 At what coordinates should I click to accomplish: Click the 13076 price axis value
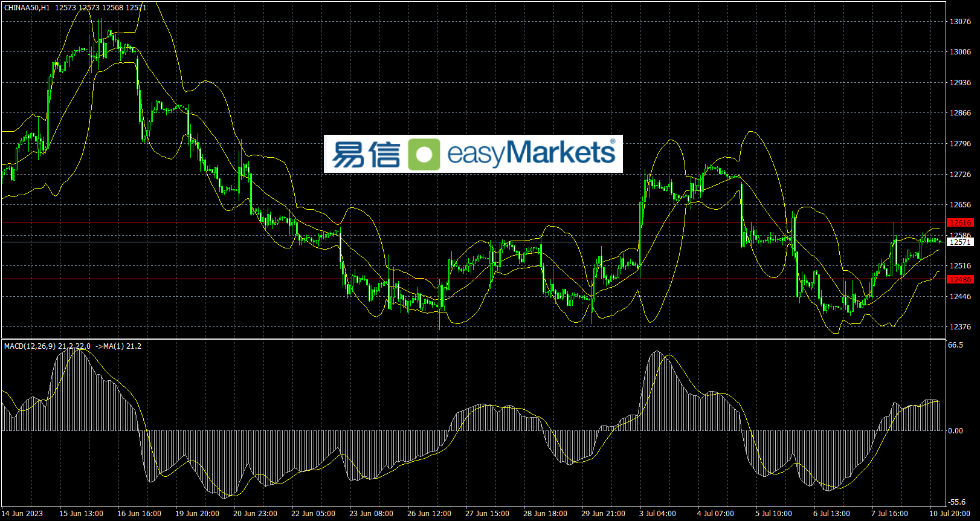tap(960, 22)
